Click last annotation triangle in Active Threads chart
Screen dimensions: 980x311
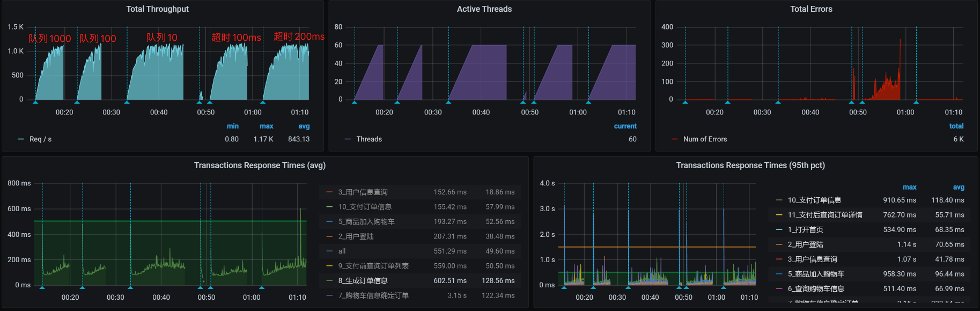coord(588,102)
